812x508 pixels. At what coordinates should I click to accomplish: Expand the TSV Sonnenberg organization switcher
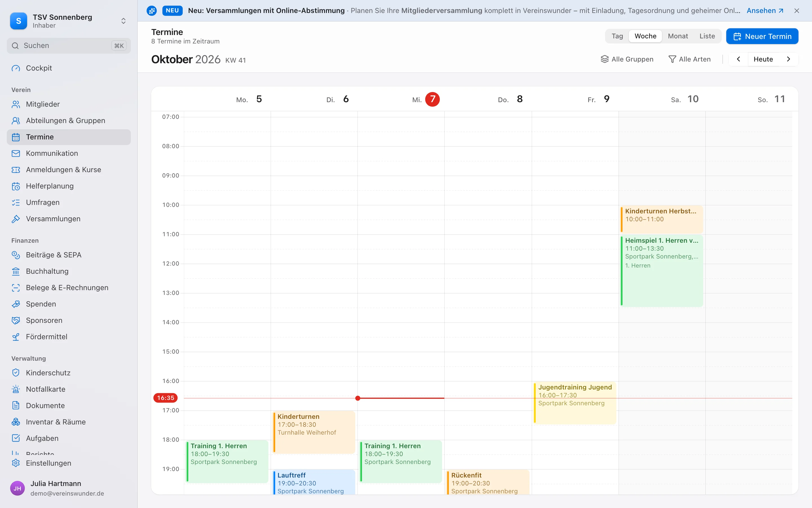(x=69, y=21)
